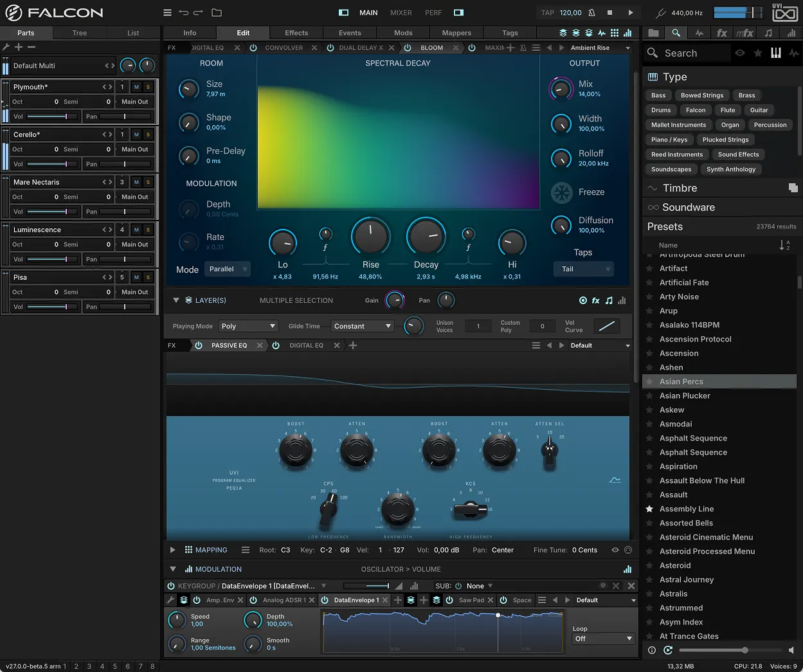Viewport: 803px width, 672px height.
Task: Click the Unison Voices field
Action: click(x=478, y=326)
